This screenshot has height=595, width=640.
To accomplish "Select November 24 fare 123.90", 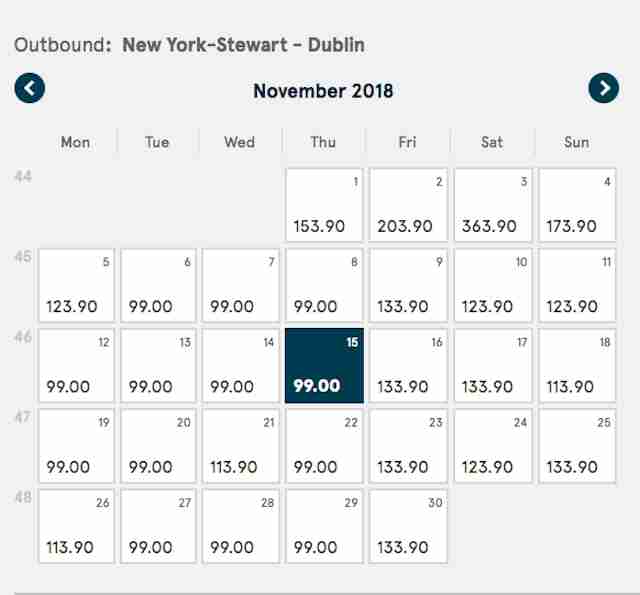I will (493, 446).
